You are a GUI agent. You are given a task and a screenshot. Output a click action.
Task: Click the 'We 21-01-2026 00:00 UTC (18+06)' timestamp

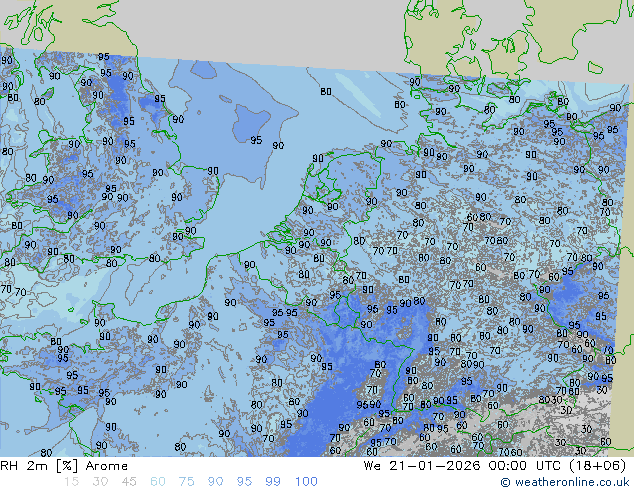[x=495, y=466]
